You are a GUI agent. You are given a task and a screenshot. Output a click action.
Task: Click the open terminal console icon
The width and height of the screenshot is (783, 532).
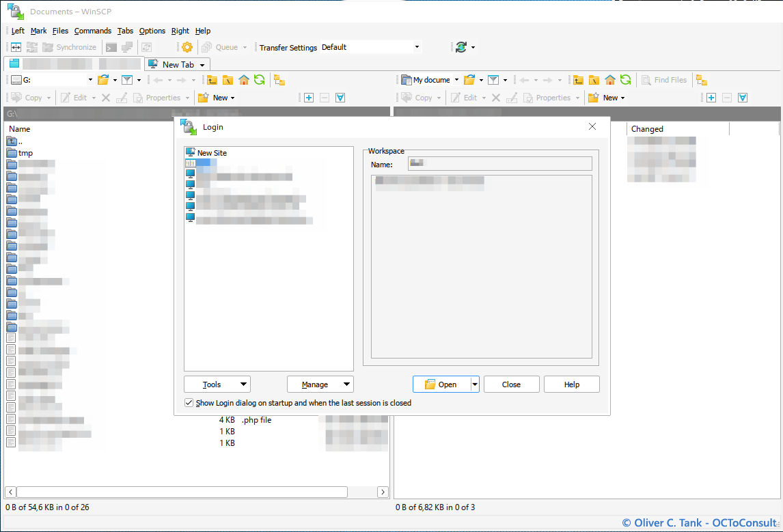[x=111, y=47]
